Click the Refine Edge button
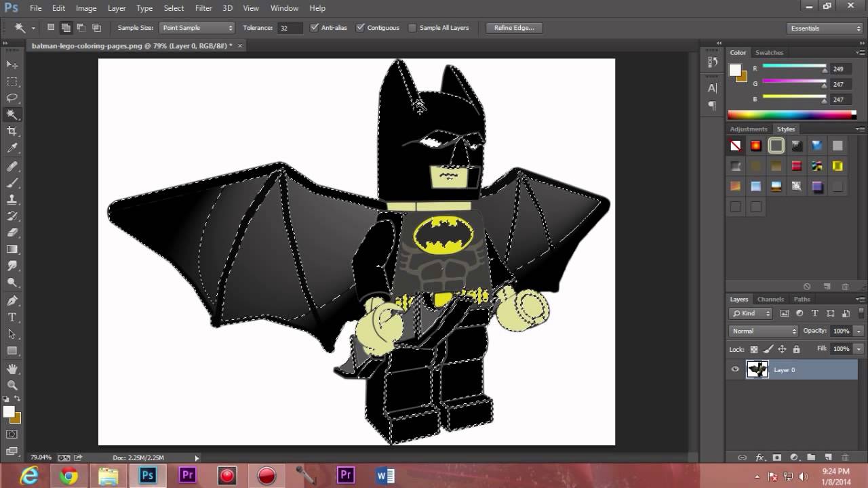This screenshot has height=488, width=868. pos(513,28)
